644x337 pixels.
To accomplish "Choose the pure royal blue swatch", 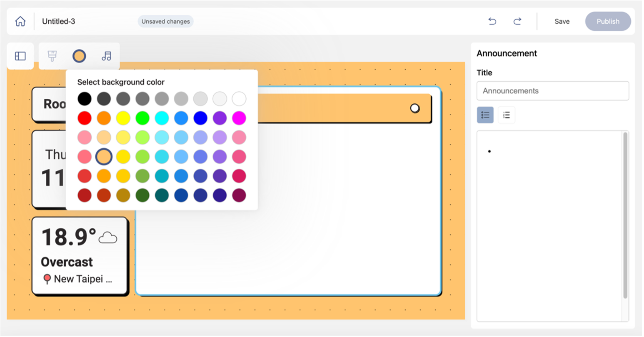I will pos(200,118).
